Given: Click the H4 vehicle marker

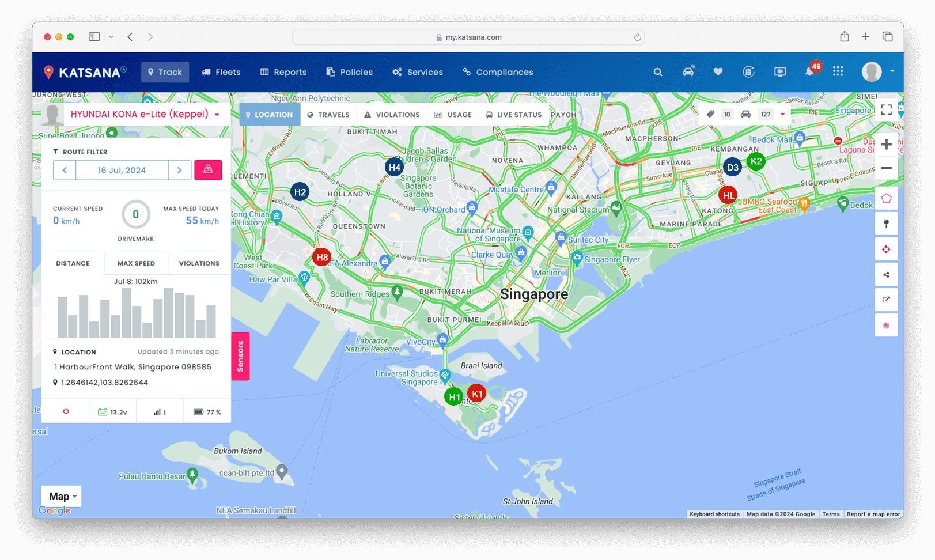Looking at the screenshot, I should point(394,168).
